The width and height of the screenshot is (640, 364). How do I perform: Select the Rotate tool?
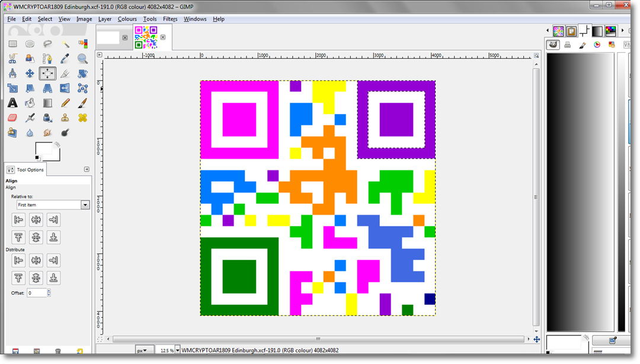[x=82, y=73]
